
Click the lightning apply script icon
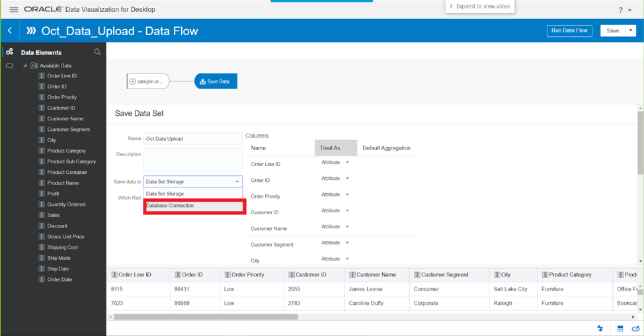(x=600, y=328)
